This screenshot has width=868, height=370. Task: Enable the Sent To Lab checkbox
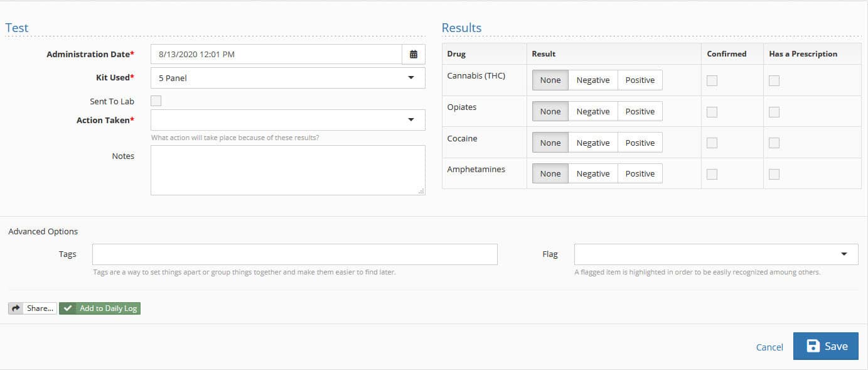pos(155,101)
